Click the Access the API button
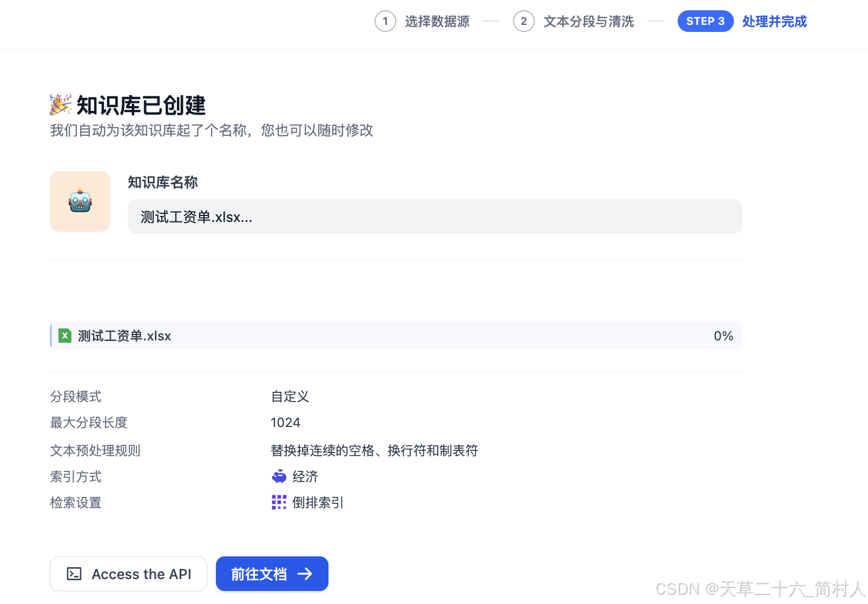868x604 pixels. [x=128, y=574]
